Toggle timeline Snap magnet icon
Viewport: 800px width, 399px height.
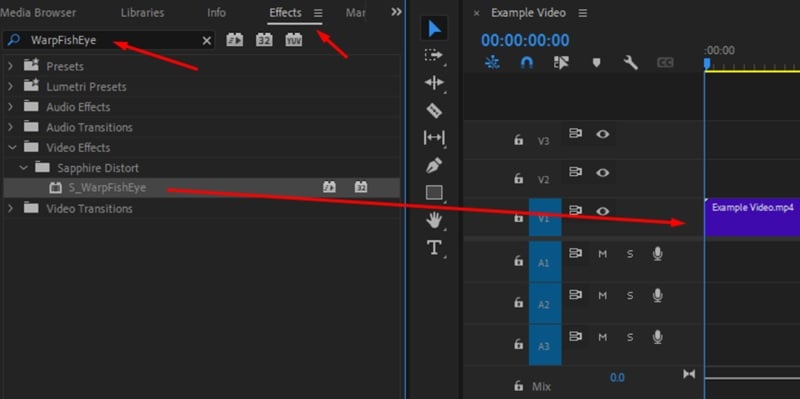pyautogui.click(x=527, y=62)
